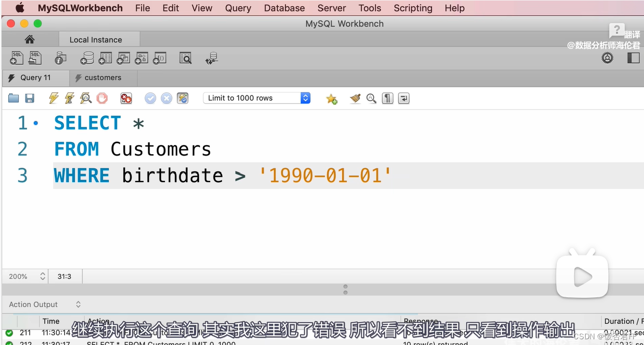Create a new view icon
Image resolution: width=644 pixels, height=345 pixels.
click(x=123, y=58)
